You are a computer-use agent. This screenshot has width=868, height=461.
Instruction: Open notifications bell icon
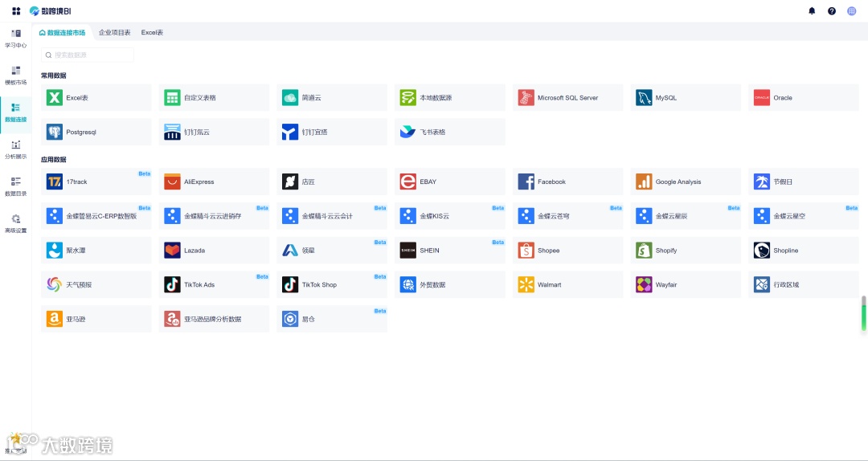coord(812,10)
